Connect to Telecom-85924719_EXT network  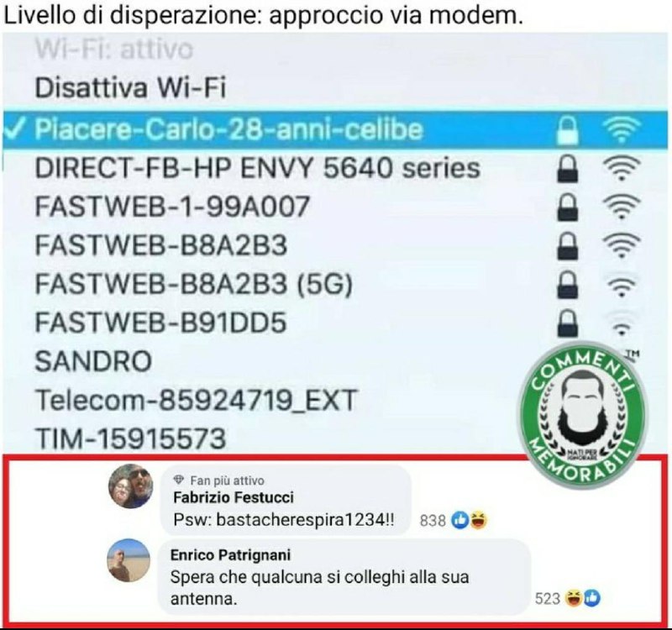[196, 400]
